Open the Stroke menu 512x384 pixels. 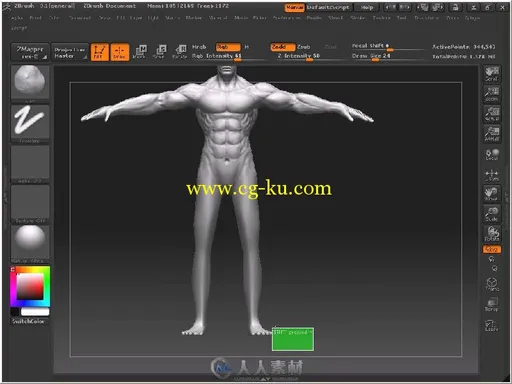[x=358, y=18]
